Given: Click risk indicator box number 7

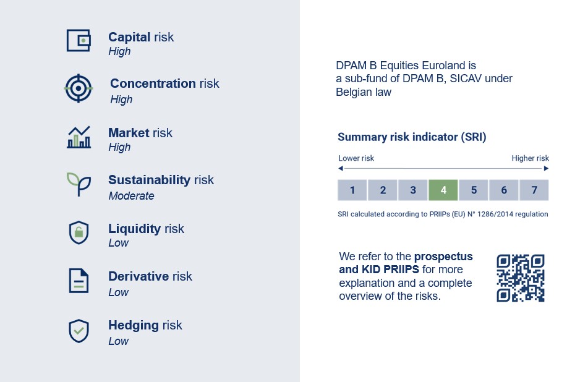Looking at the screenshot, I should [x=534, y=190].
